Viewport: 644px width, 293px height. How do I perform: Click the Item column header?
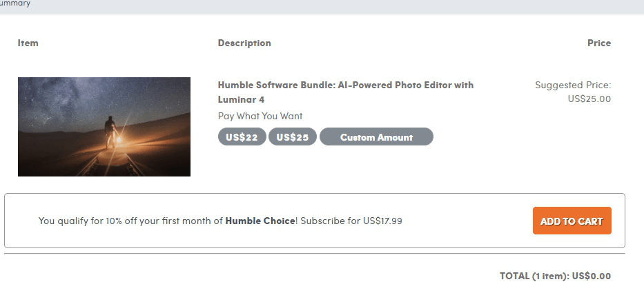pyautogui.click(x=28, y=43)
